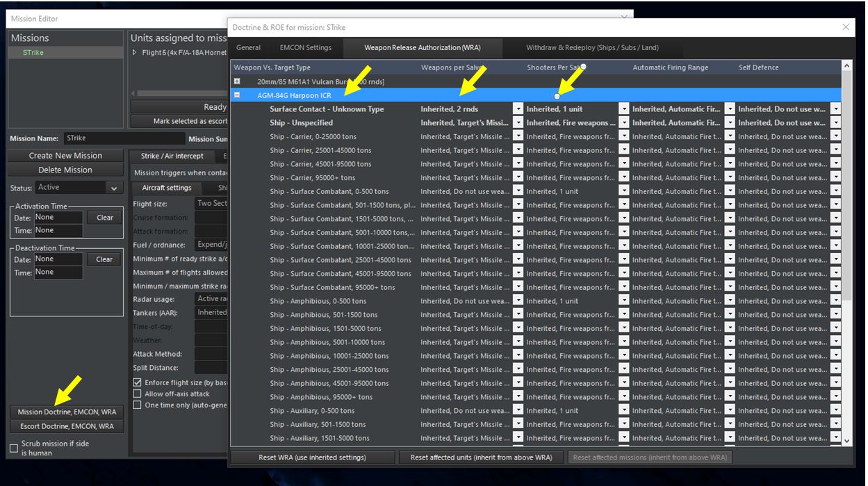Image resolution: width=868 pixels, height=486 pixels.
Task: Click Reset affected units button
Action: [482, 457]
